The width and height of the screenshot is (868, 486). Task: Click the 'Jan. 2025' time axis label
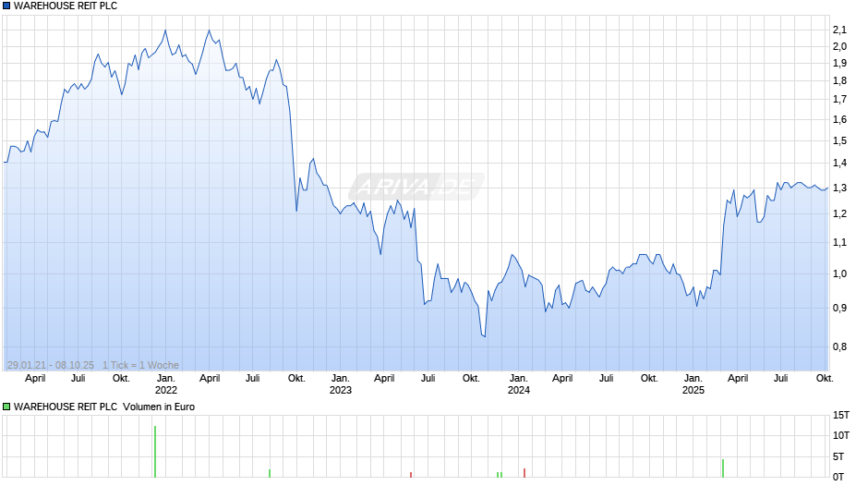coord(693,384)
